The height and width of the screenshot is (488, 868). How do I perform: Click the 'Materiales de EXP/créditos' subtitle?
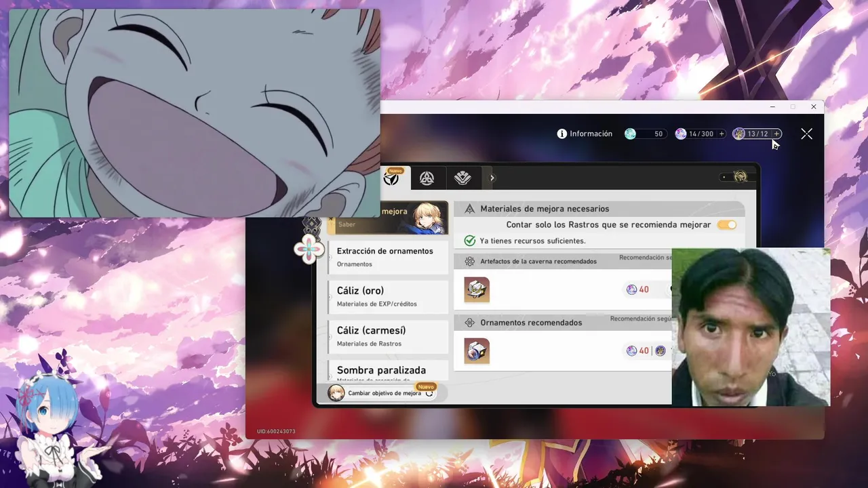coord(377,304)
